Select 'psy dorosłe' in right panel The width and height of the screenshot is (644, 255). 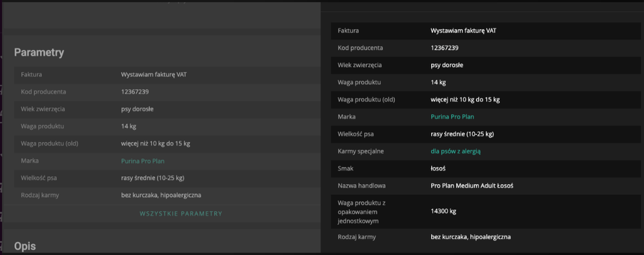447,65
